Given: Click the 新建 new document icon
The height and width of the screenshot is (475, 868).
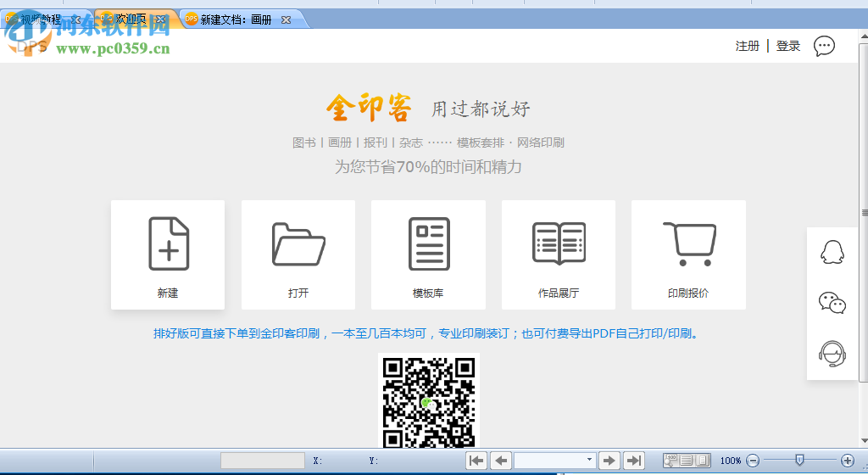Looking at the screenshot, I should 169,243.
